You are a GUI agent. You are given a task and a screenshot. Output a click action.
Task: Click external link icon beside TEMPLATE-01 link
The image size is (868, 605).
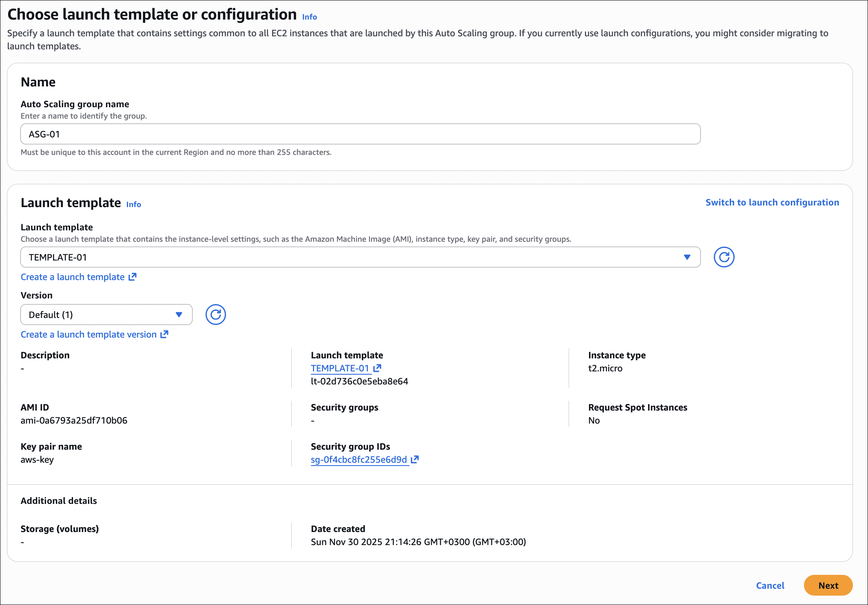[377, 368]
